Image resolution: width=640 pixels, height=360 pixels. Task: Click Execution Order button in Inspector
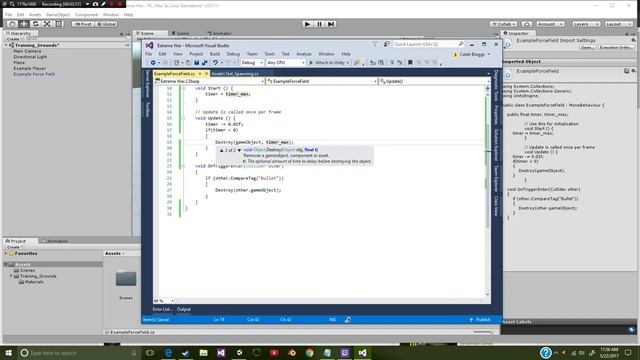[616, 47]
